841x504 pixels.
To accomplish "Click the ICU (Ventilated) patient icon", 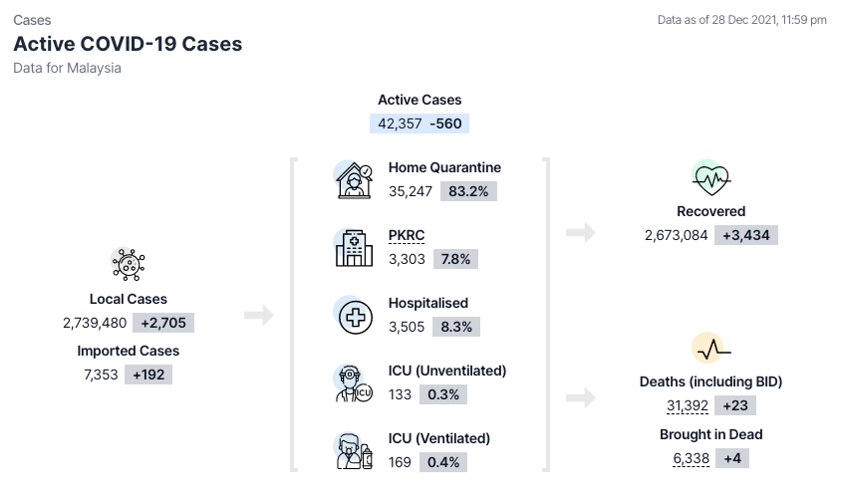I will click(x=353, y=450).
